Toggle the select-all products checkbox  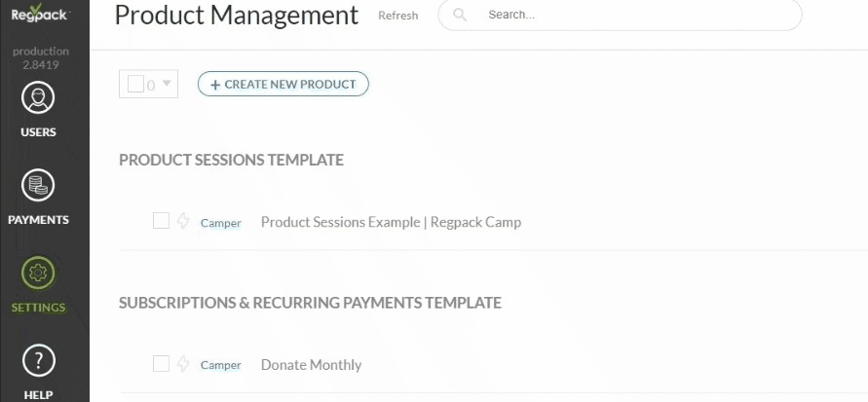135,84
